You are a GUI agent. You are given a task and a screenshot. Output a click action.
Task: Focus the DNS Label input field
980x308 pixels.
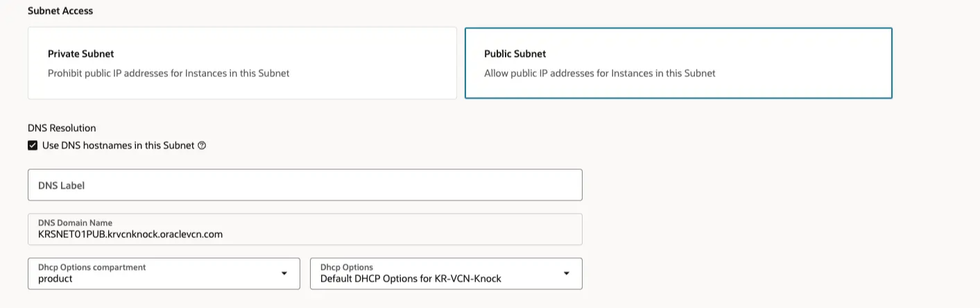pos(305,185)
